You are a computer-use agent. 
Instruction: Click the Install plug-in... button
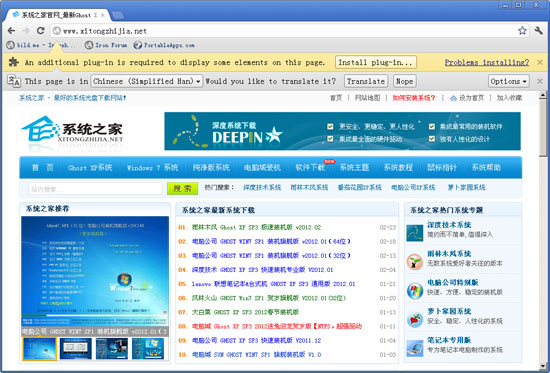point(376,62)
